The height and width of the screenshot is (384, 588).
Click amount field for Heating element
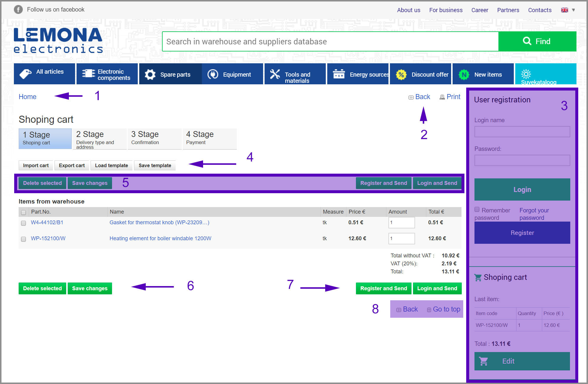tap(401, 238)
